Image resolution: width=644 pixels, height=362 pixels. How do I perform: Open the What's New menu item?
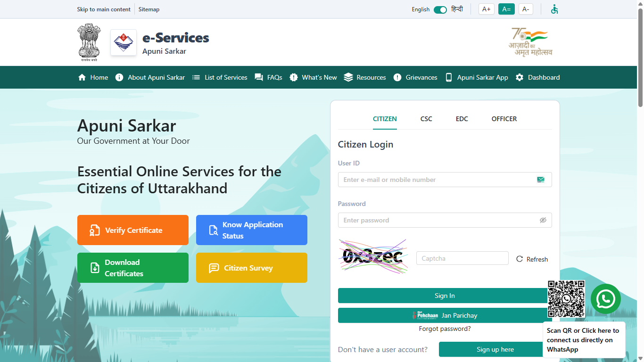click(313, 77)
